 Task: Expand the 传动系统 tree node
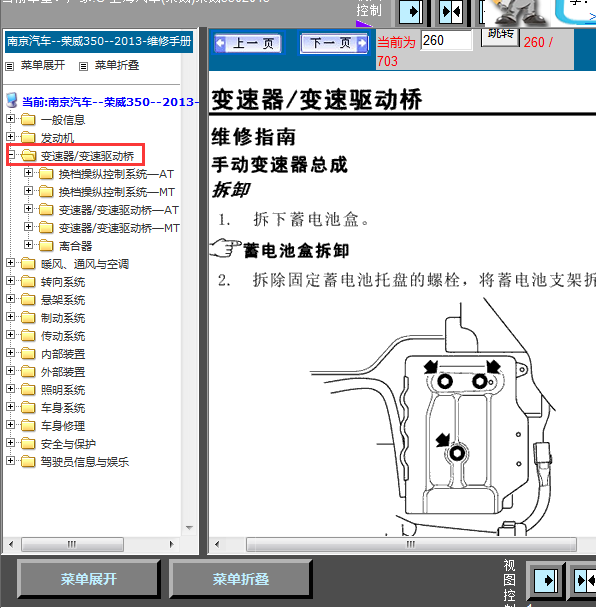(10, 334)
